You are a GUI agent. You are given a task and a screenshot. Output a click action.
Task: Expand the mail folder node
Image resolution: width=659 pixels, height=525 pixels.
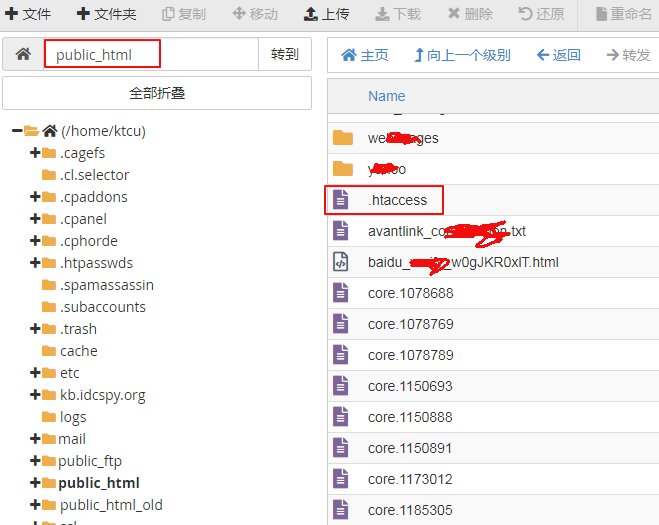(x=35, y=438)
